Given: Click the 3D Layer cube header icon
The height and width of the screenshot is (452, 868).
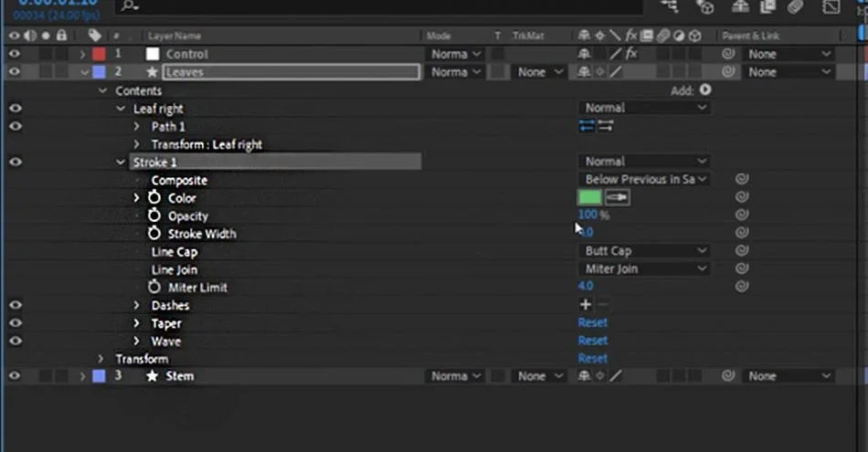Looking at the screenshot, I should coord(694,36).
